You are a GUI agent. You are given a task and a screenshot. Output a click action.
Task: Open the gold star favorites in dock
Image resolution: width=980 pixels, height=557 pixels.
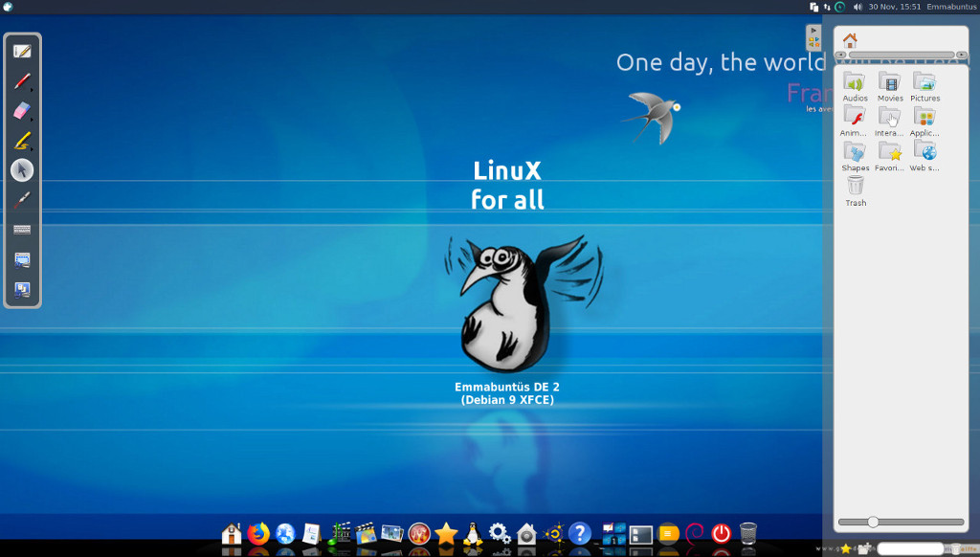(446, 534)
